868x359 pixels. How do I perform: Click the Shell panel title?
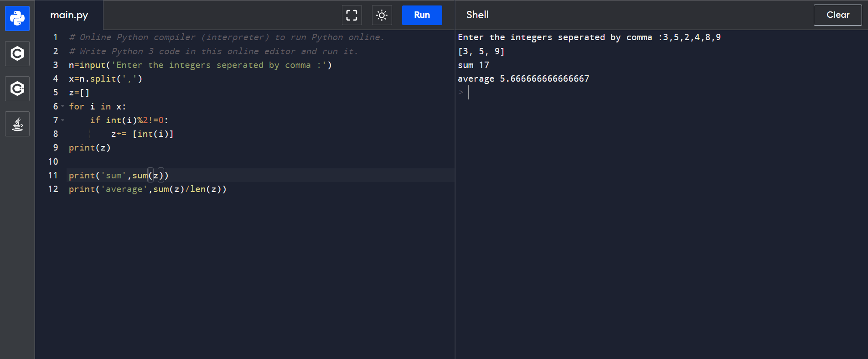(x=477, y=15)
